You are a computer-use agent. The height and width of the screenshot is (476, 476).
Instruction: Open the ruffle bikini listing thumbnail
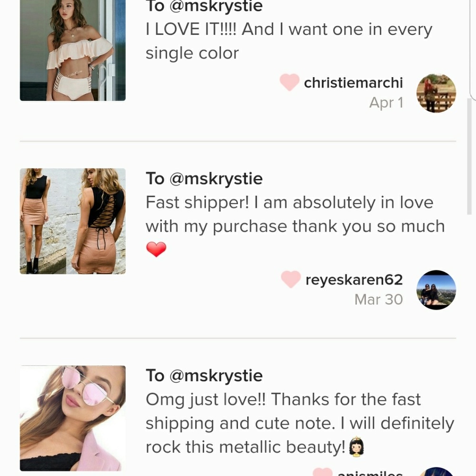tap(72, 50)
